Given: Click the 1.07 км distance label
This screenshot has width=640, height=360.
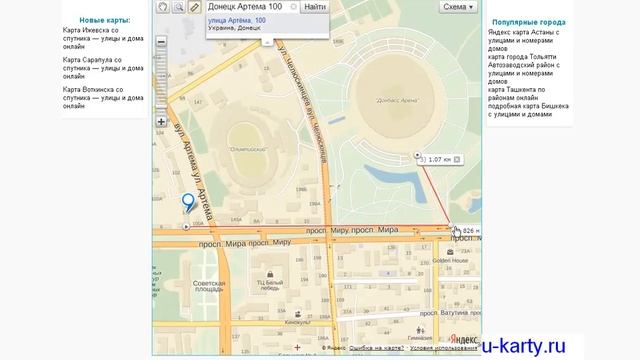Looking at the screenshot, I should (x=440, y=160).
